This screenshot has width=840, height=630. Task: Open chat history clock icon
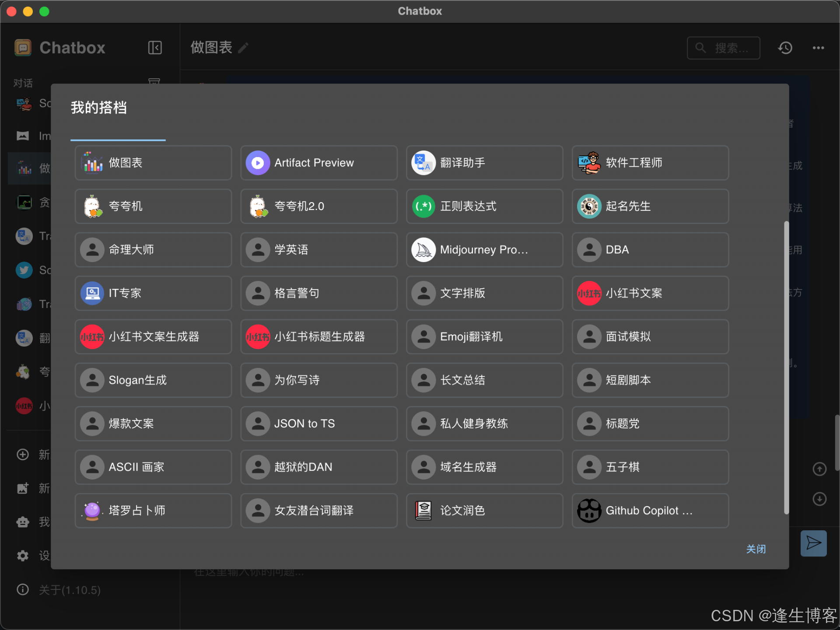pos(785,48)
